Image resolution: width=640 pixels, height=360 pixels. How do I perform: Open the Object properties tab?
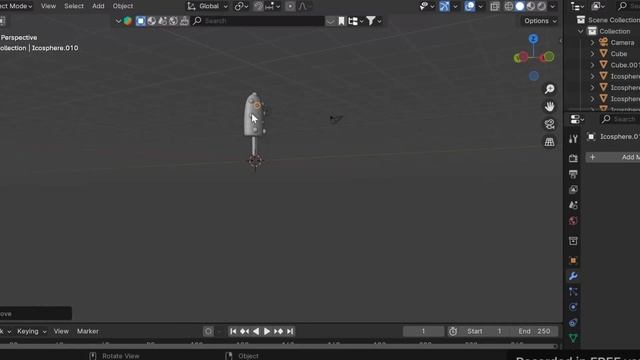pyautogui.click(x=573, y=260)
